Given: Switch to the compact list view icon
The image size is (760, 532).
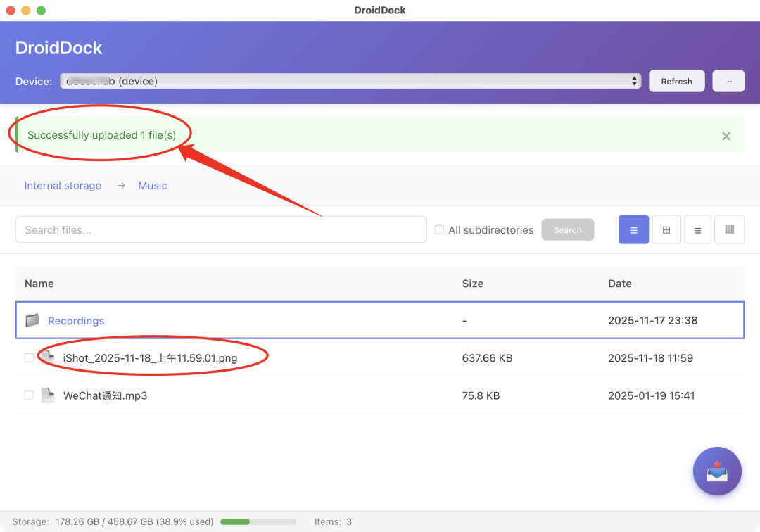Looking at the screenshot, I should point(697,229).
